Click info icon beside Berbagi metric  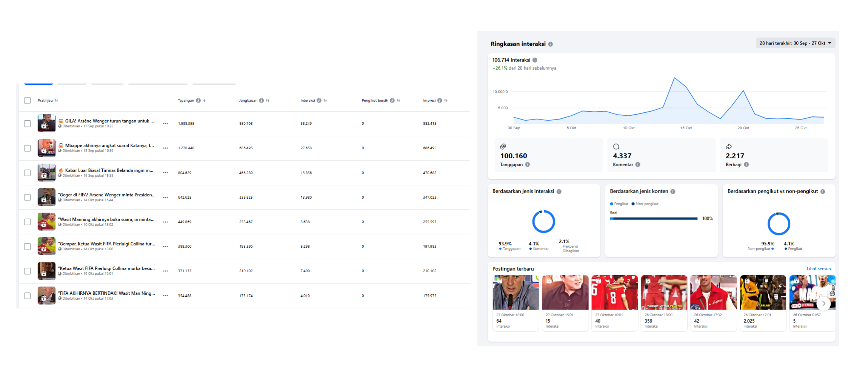(x=746, y=165)
